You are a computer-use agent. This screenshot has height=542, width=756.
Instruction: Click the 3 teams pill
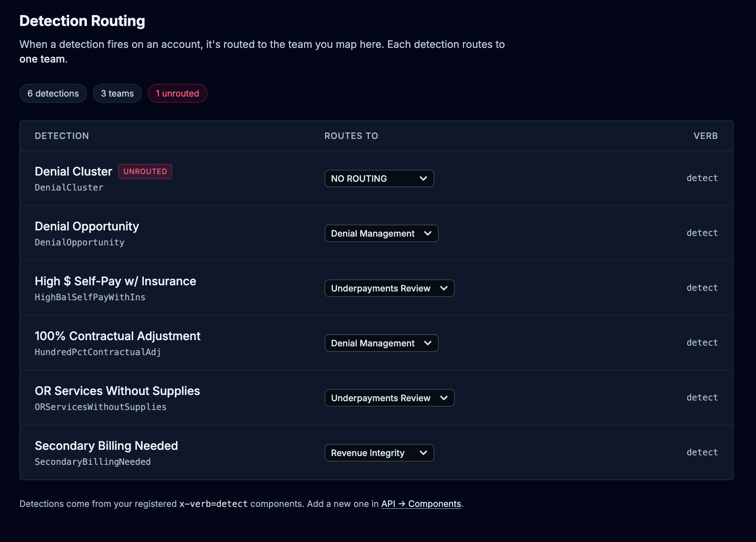(x=117, y=93)
